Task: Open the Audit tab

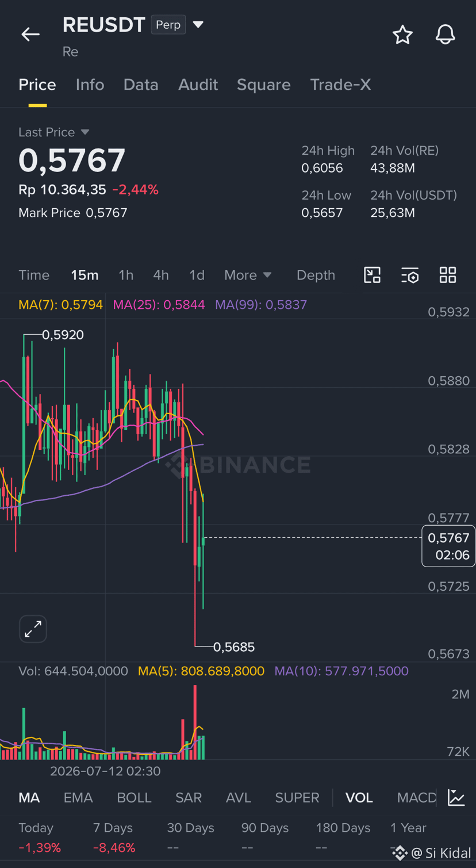Action: [x=198, y=85]
